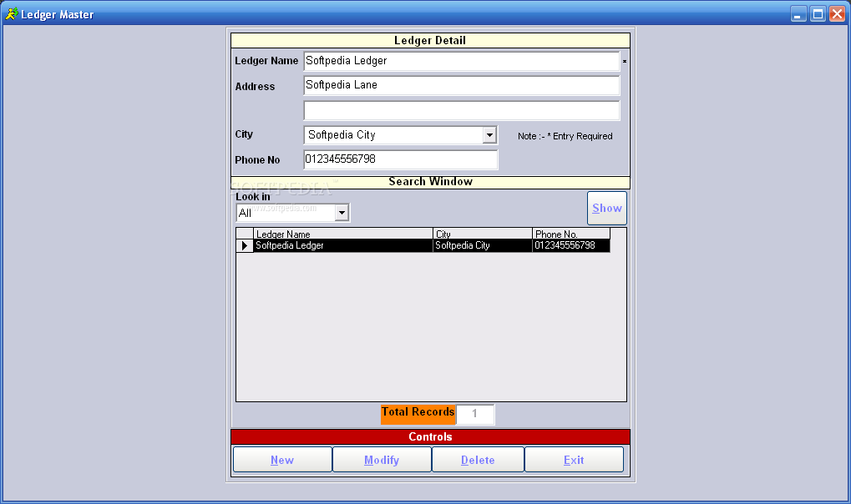Click the All value in Look in box

pyautogui.click(x=245, y=214)
